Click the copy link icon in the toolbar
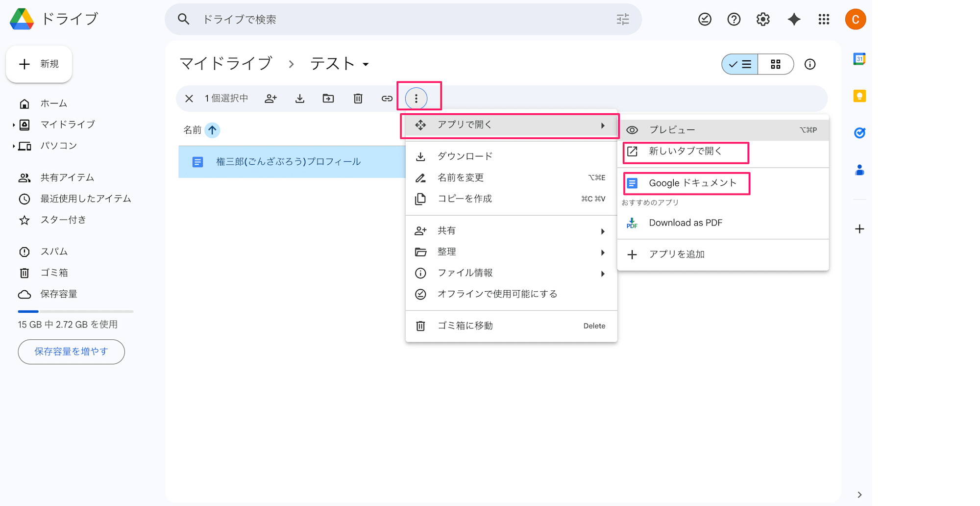 point(387,98)
